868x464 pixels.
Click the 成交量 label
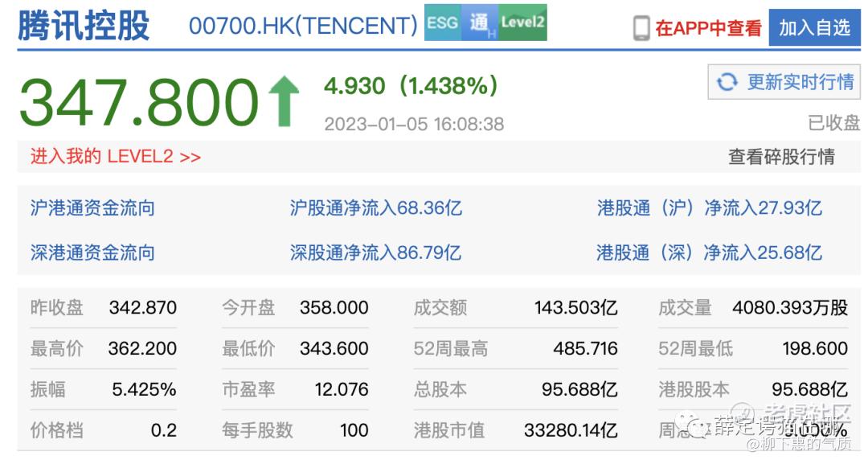(685, 307)
